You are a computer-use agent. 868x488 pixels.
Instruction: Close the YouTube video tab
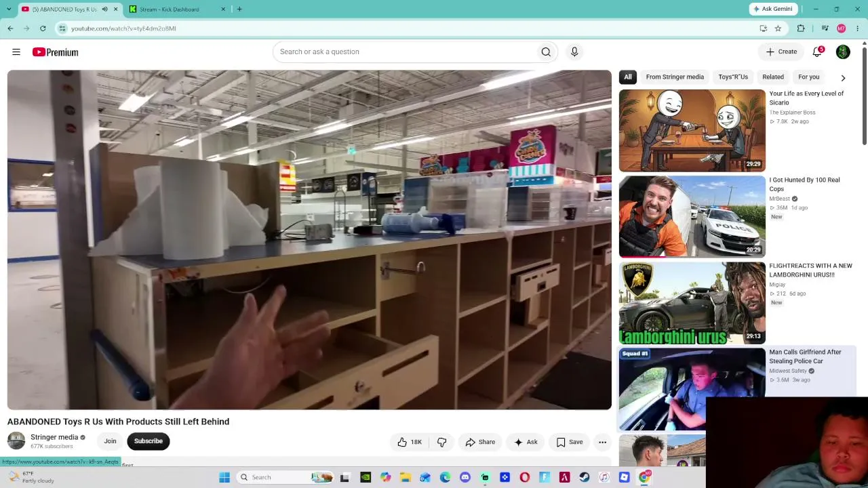[116, 9]
